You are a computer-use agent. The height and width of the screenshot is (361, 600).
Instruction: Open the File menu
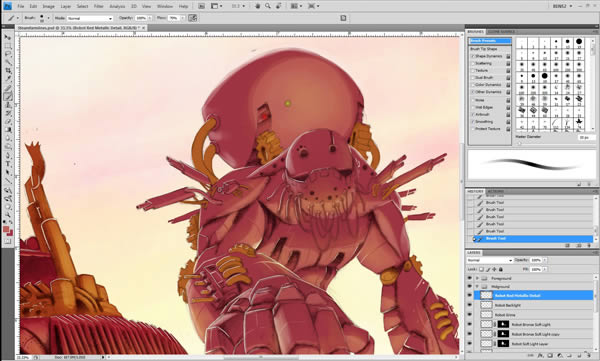(21, 7)
